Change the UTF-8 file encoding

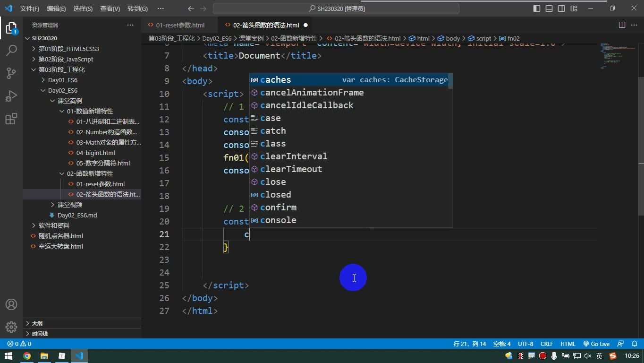[x=525, y=344]
